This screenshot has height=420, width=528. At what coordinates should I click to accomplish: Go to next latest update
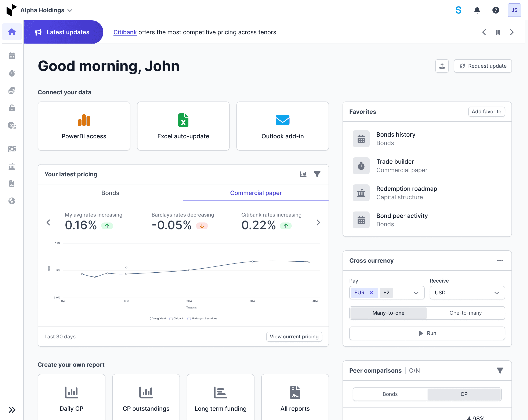(x=511, y=32)
